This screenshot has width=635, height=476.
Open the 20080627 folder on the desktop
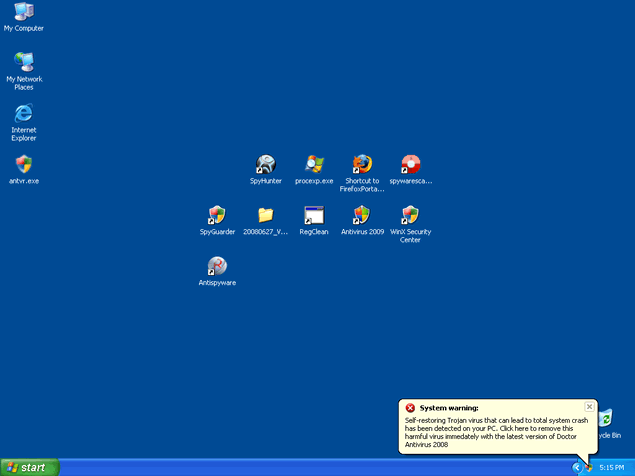tap(265, 215)
